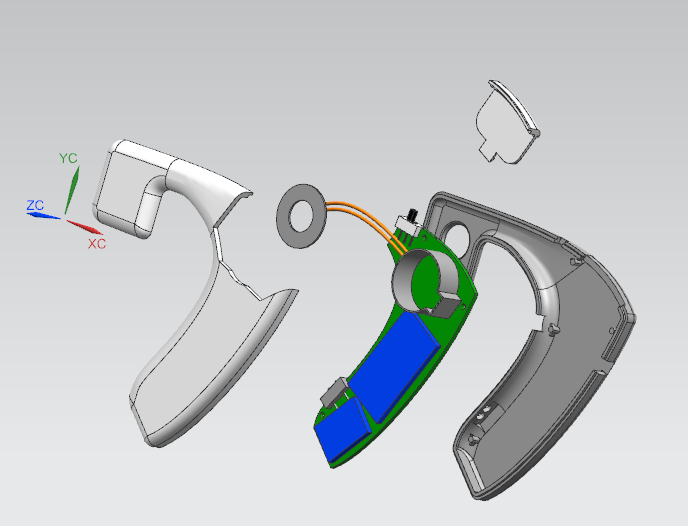Select the small gray connector near board bottom
Viewport: 688px width, 526px height.
click(x=334, y=391)
